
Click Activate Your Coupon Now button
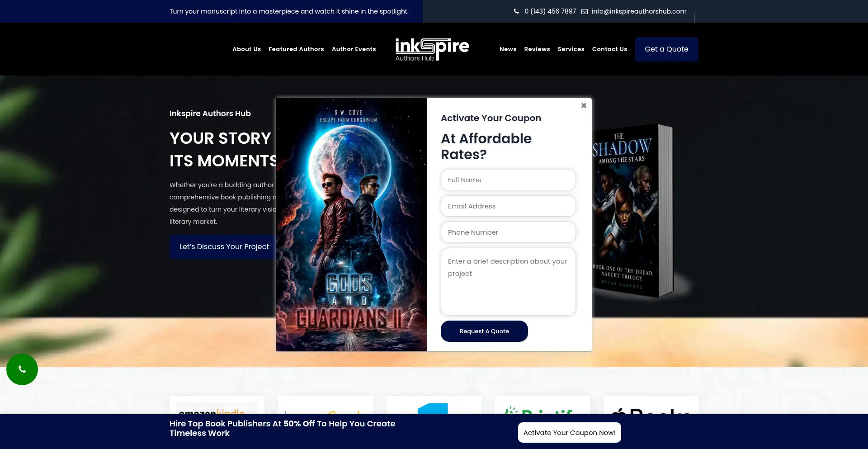tap(569, 433)
